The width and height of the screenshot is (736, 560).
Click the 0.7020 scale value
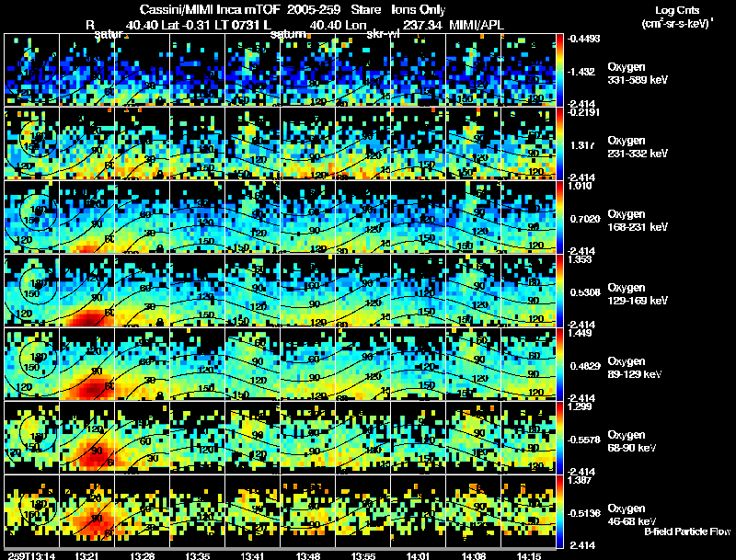point(585,219)
